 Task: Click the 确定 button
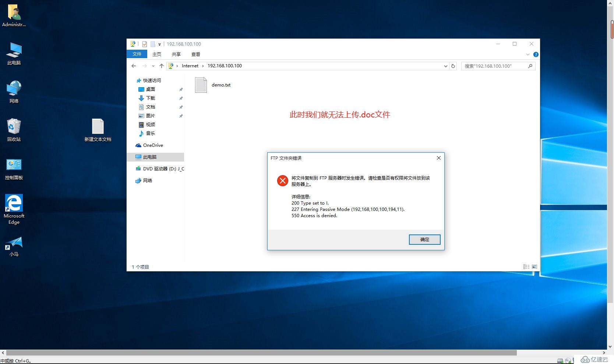coord(424,240)
